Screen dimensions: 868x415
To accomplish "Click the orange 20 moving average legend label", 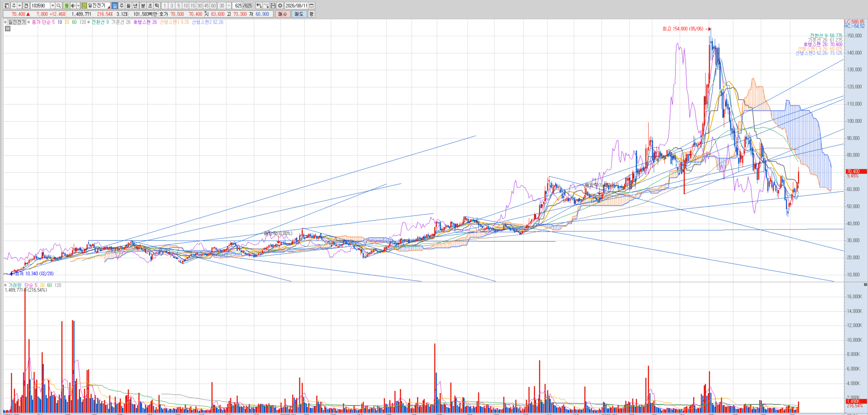I will tap(67, 22).
